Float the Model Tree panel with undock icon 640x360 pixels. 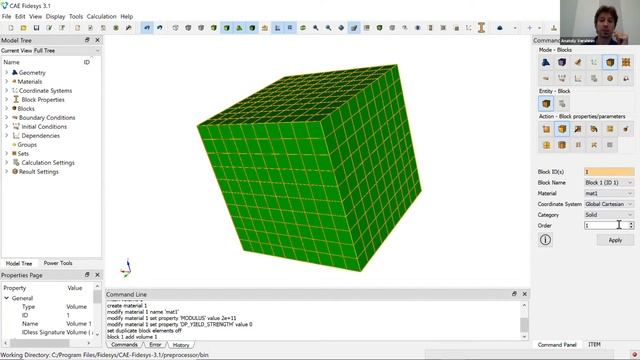pos(87,40)
